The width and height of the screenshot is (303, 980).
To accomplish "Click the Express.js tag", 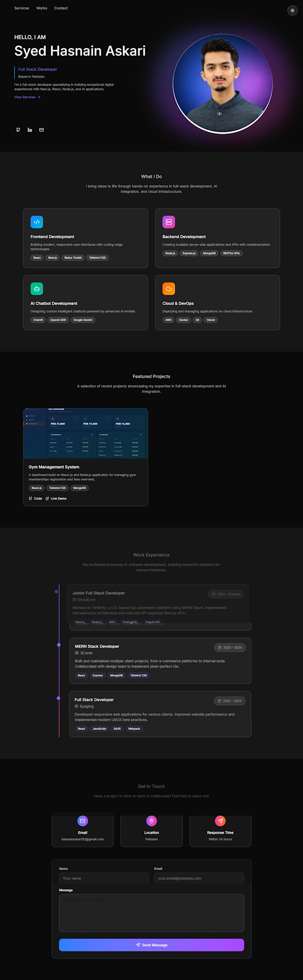I will click(x=189, y=253).
